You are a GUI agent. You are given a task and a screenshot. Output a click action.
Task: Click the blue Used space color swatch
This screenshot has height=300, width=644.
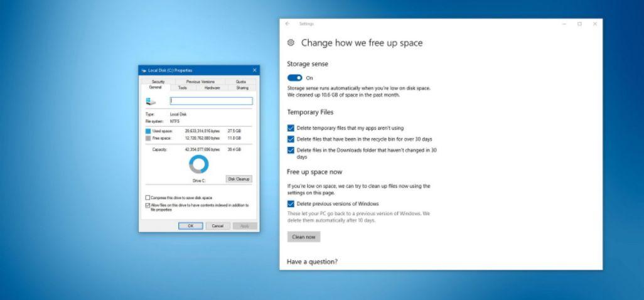click(148, 131)
